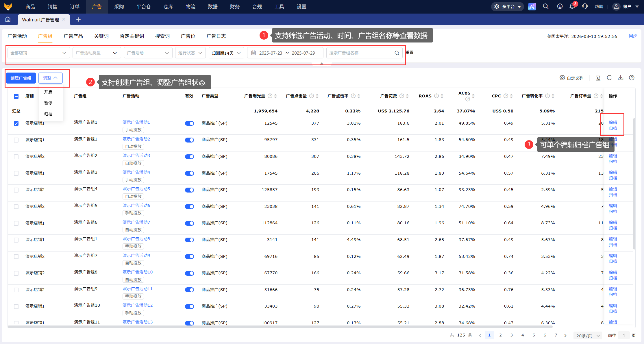This screenshot has height=344, width=644.
Task: Toggle the 有效 switch for 演示广告活动10
Action: point(189,273)
